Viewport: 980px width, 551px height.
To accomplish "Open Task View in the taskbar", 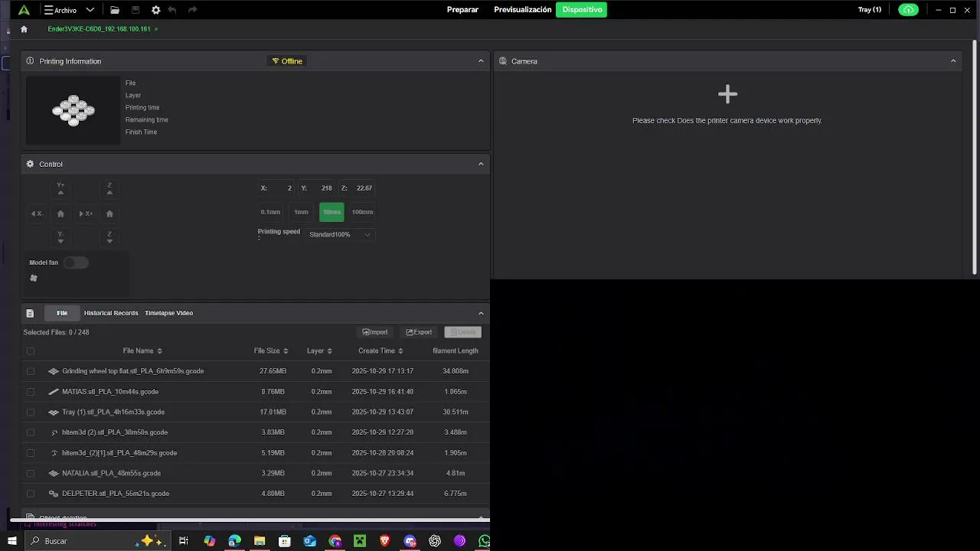I will pos(184,541).
